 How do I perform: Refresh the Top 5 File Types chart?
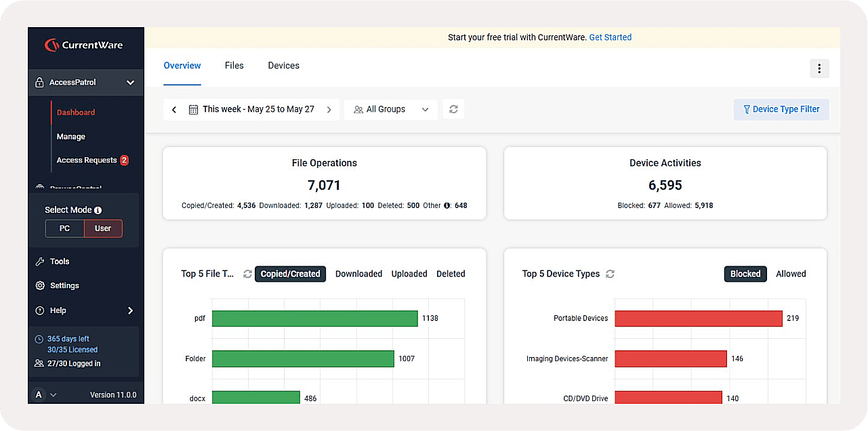pyautogui.click(x=247, y=274)
